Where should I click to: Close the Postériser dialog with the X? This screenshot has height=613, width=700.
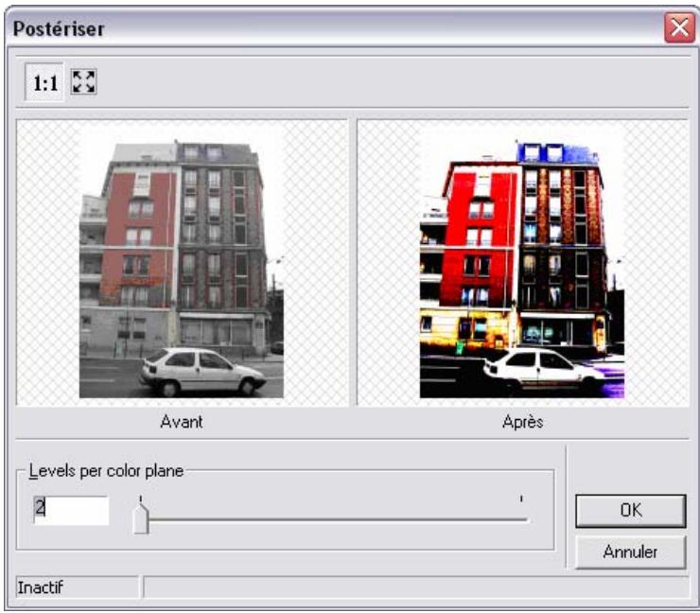(x=677, y=28)
